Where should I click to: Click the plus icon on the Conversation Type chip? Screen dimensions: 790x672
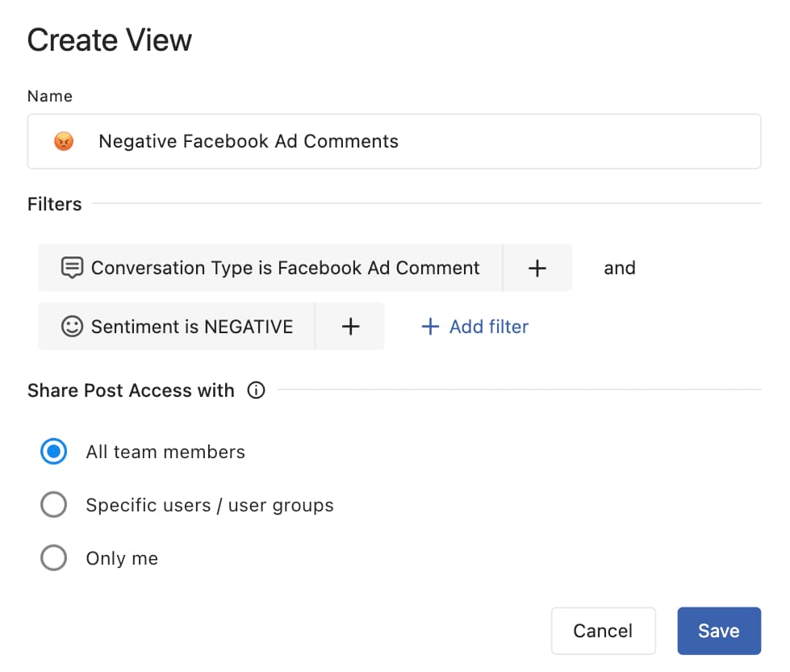click(537, 267)
